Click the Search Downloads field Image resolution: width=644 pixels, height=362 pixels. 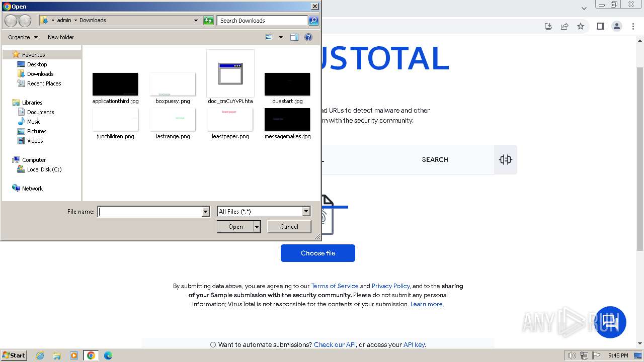pos(263,21)
